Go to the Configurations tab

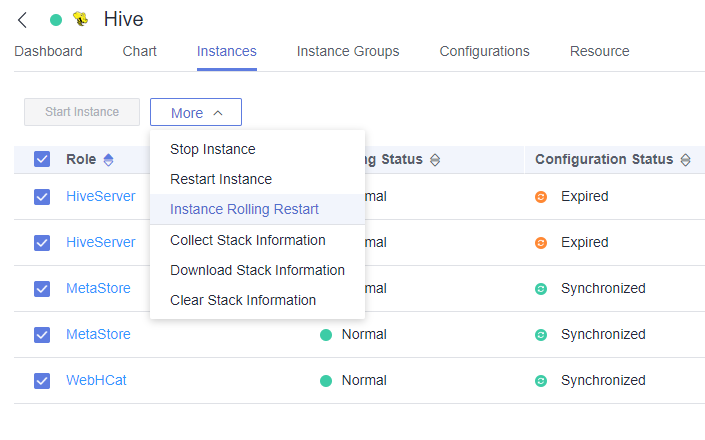[484, 51]
